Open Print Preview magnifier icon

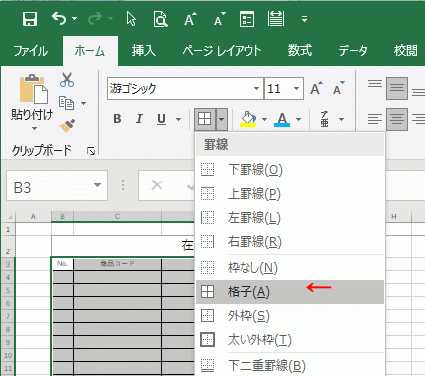point(160,19)
